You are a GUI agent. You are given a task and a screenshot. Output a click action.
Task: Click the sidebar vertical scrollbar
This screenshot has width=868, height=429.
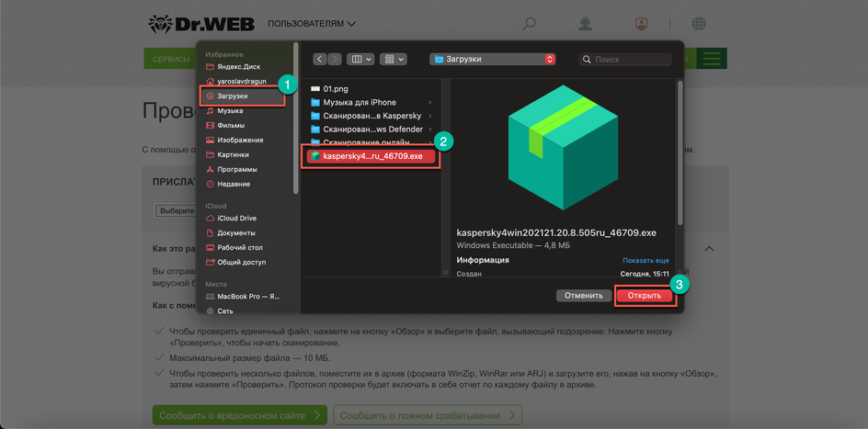296,118
